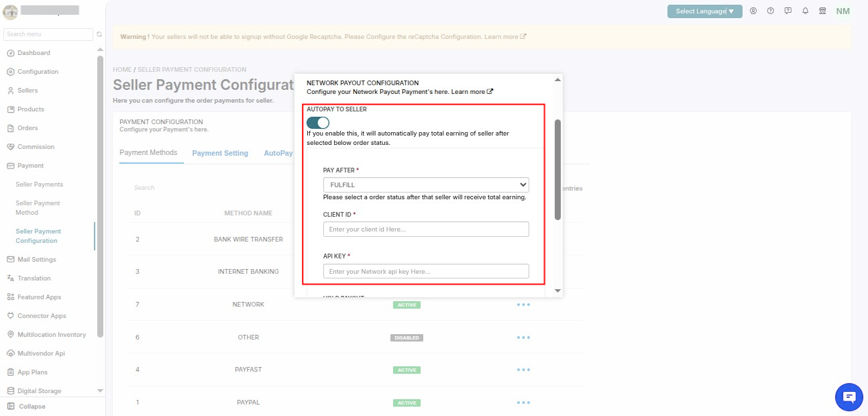Screen dimensions: 868x416
Task: Click BANK WIRE TRANSFER method name
Action: [x=248, y=240]
